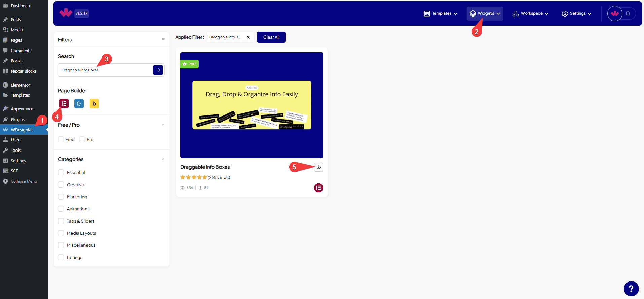
Task: Check the Animations category
Action: [61, 209]
